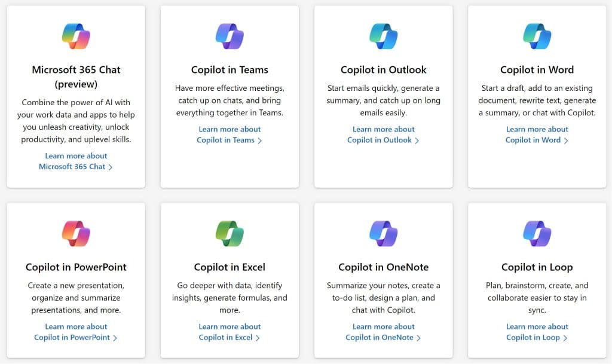
Task: Visit Learn more about Copilot in Loop link
Action: pos(537,332)
